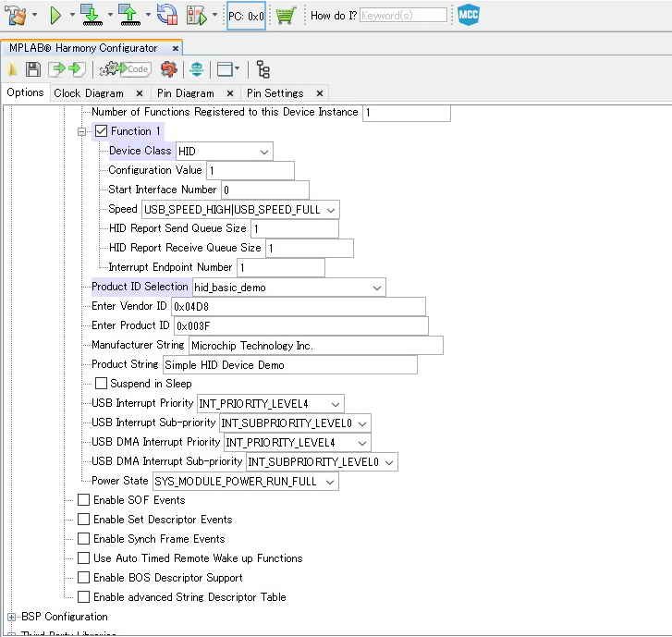Click the orange gear settings icon

pos(169,69)
